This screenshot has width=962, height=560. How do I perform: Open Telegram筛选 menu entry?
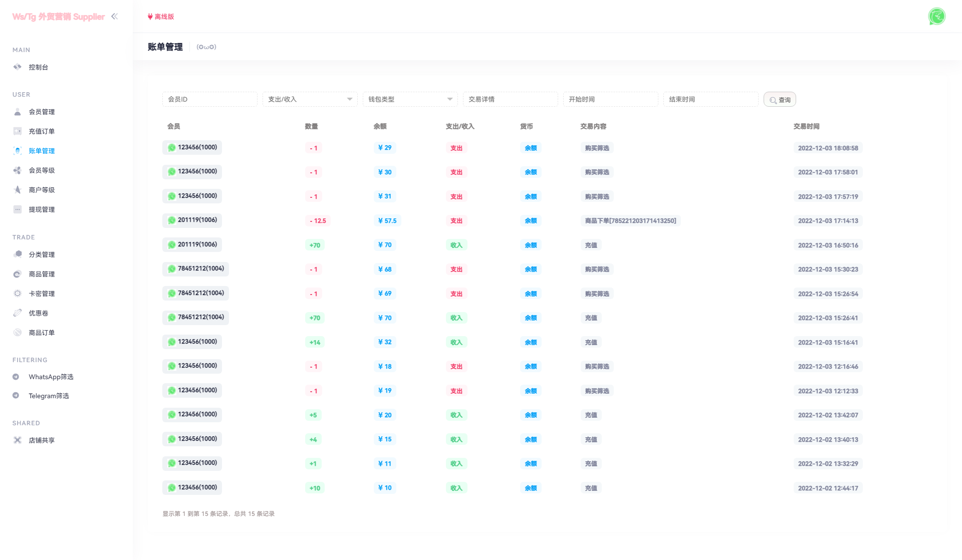point(49,396)
